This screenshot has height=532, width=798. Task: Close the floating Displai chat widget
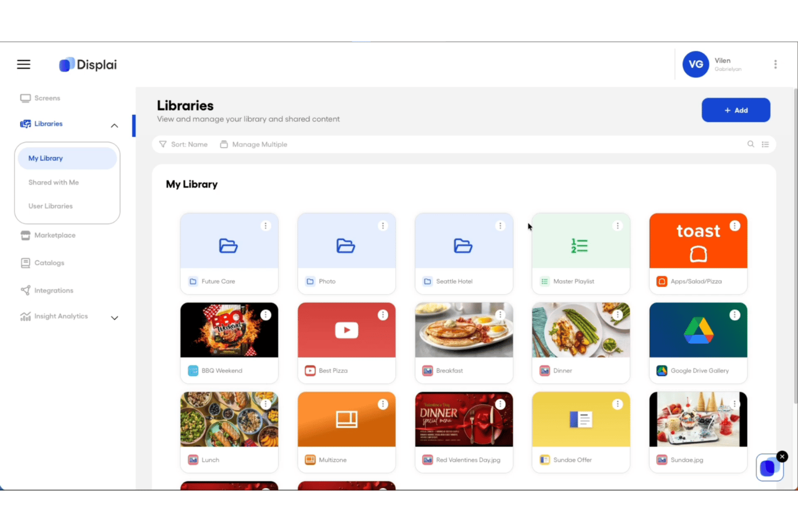tap(782, 457)
